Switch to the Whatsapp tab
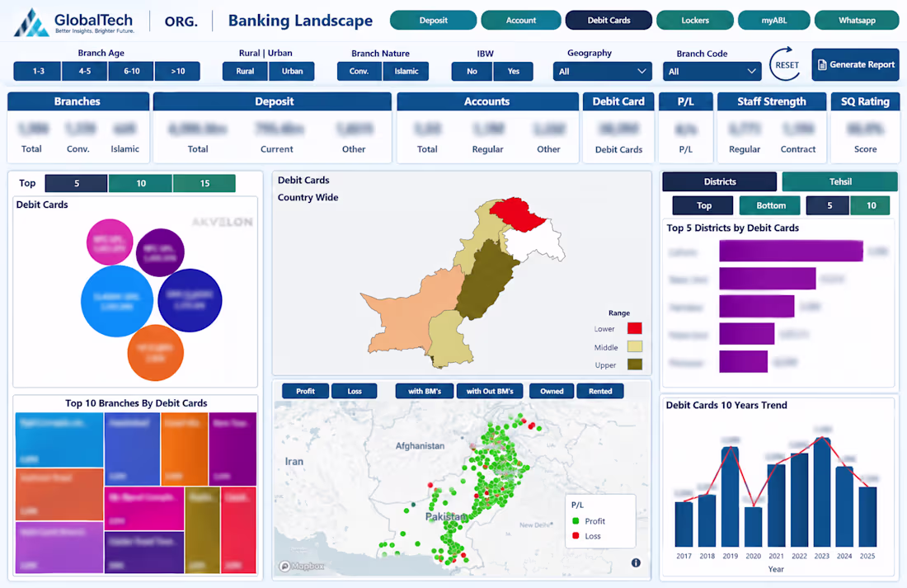 tap(858, 21)
